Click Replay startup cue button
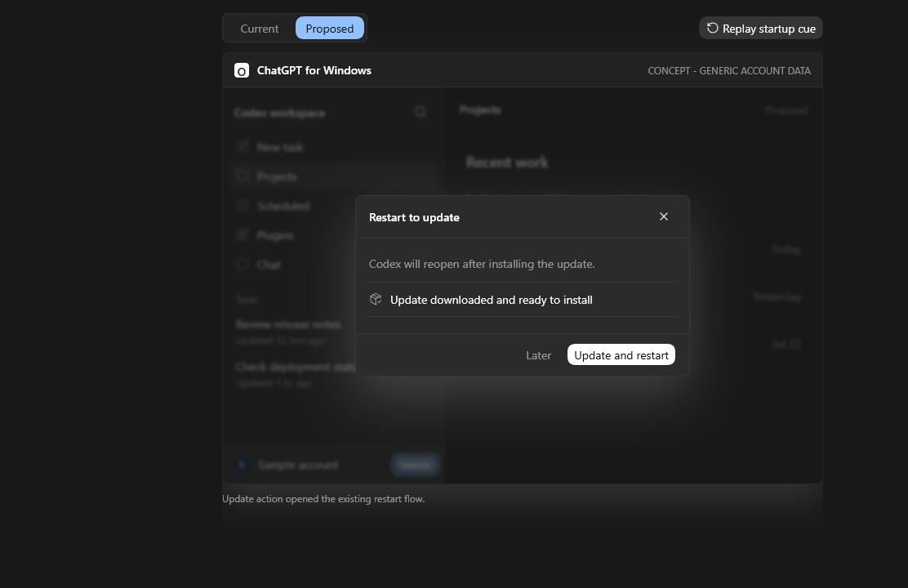 tap(760, 29)
